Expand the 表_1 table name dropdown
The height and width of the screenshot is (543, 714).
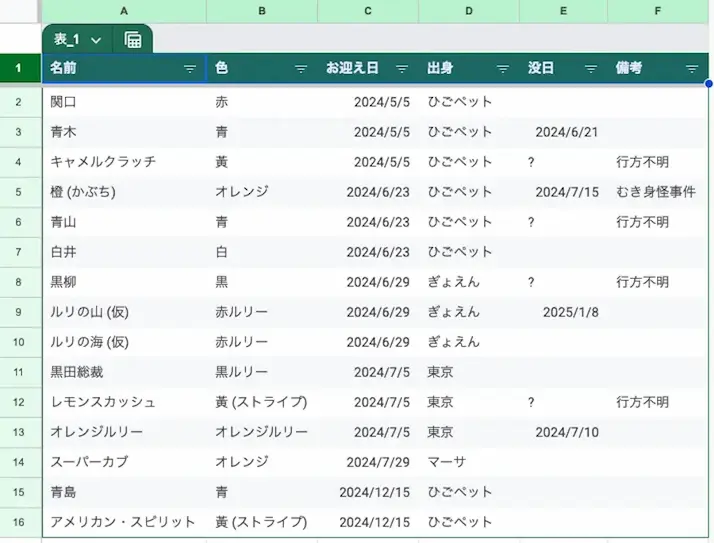[x=96, y=41]
